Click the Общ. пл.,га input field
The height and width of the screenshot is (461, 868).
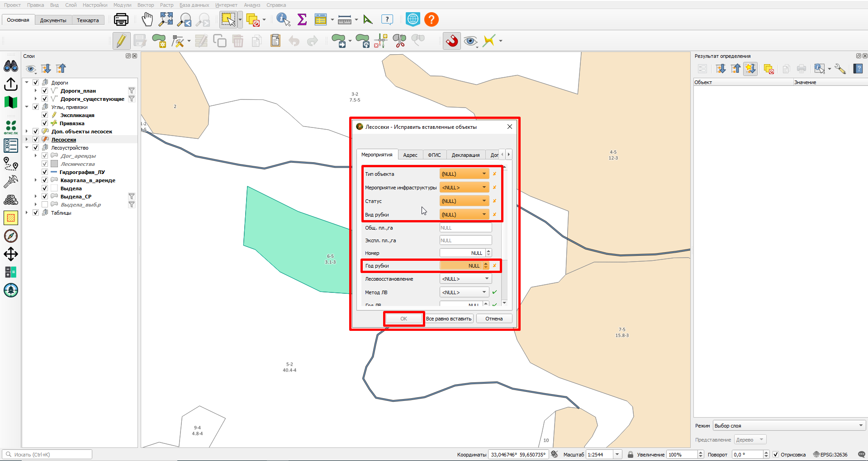(465, 228)
